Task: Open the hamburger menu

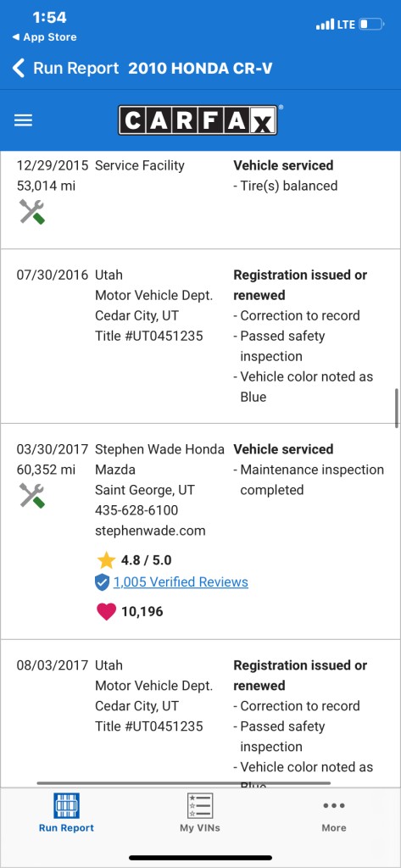Action: coord(23,120)
